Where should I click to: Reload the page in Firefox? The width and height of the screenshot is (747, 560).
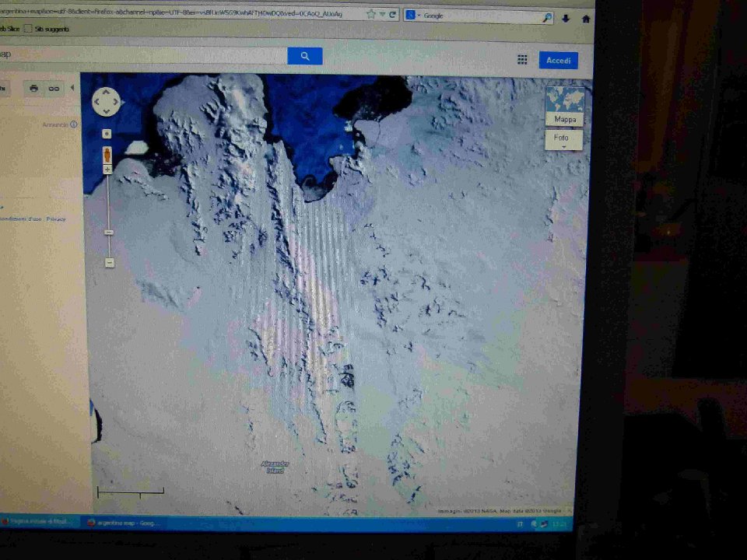pyautogui.click(x=392, y=15)
